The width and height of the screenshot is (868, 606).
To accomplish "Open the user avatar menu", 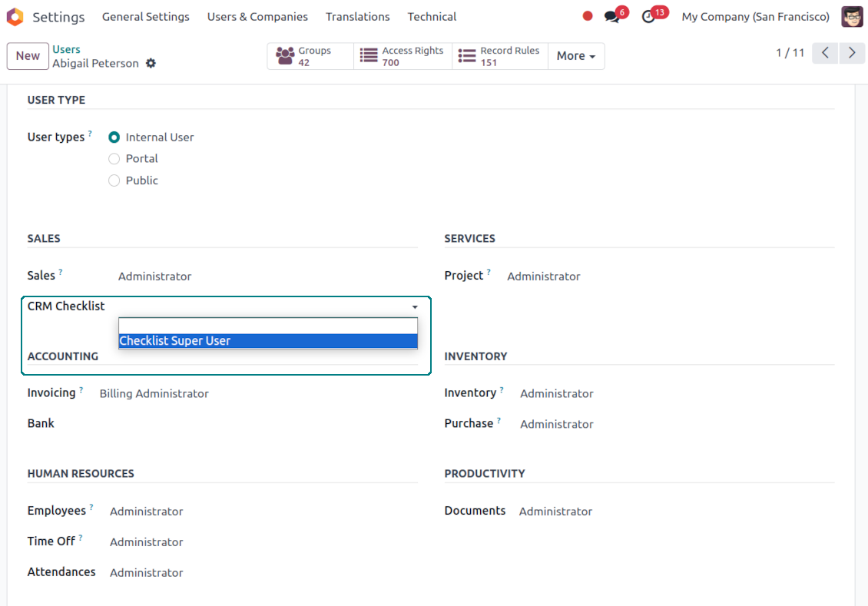I will 852,17.
